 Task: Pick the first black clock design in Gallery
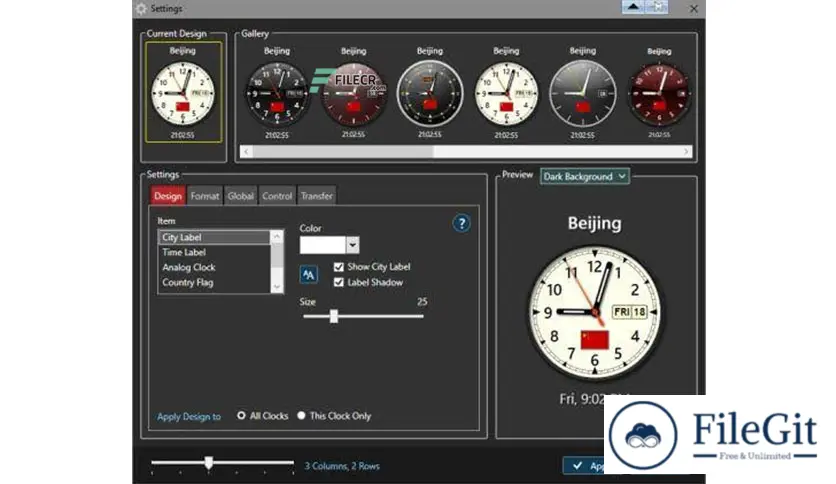coord(277,92)
